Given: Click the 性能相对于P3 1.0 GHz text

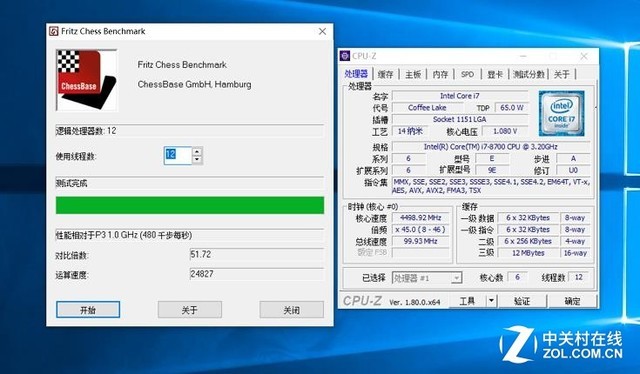Looking at the screenshot, I should [x=124, y=235].
